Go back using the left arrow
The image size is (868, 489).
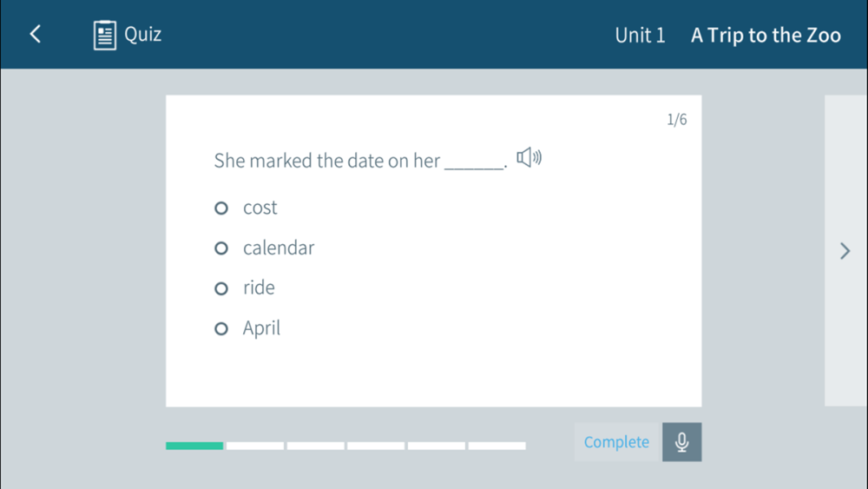coord(36,34)
